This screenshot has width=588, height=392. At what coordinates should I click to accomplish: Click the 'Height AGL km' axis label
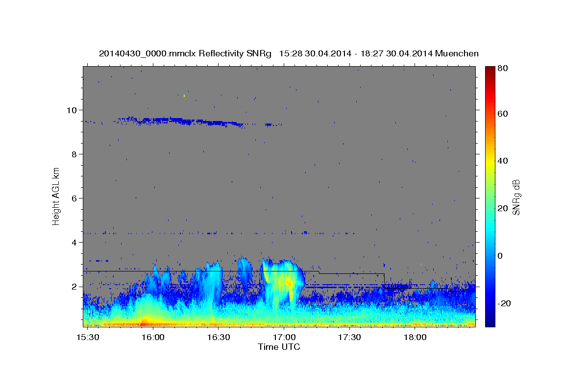[56, 196]
